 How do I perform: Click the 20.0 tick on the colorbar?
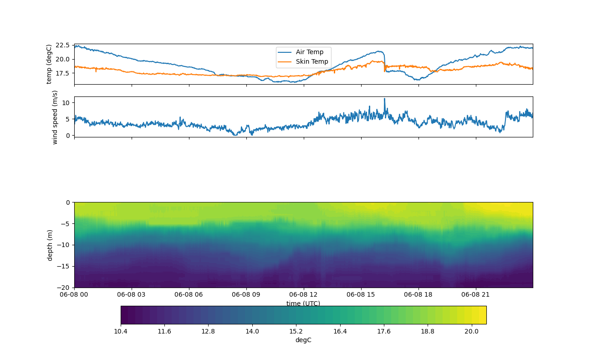click(x=471, y=331)
